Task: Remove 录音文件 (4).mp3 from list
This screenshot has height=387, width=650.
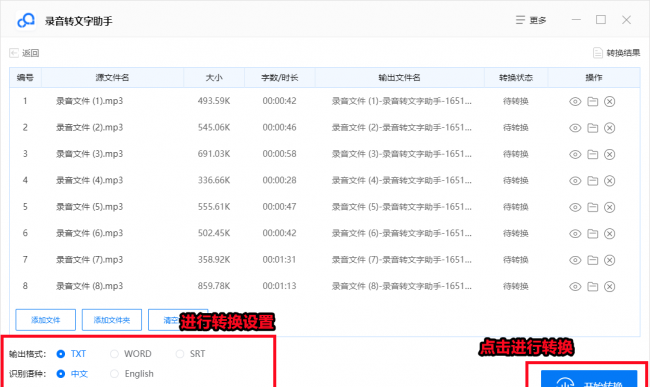Action: [609, 181]
